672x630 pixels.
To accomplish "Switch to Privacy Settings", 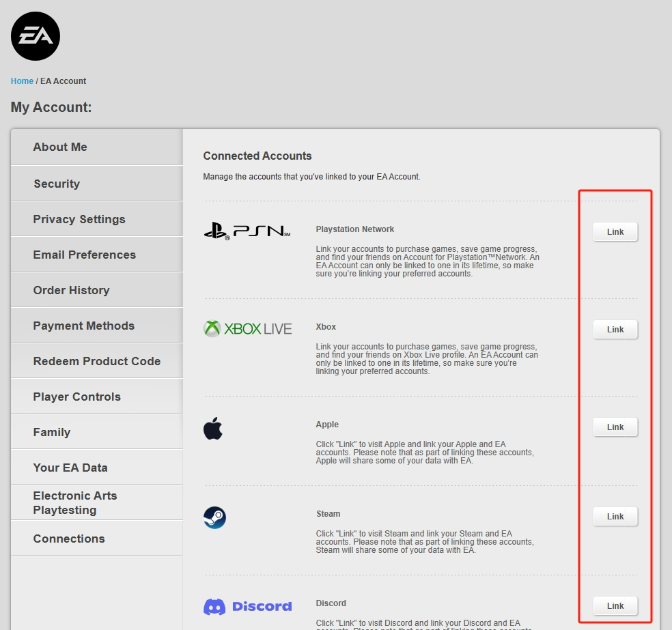I will tap(97, 219).
